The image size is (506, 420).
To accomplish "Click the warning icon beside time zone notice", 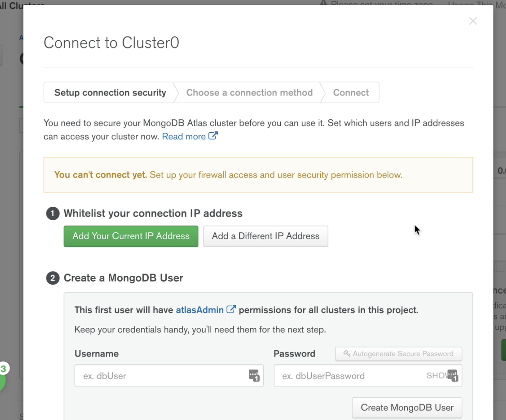I will click(324, 3).
